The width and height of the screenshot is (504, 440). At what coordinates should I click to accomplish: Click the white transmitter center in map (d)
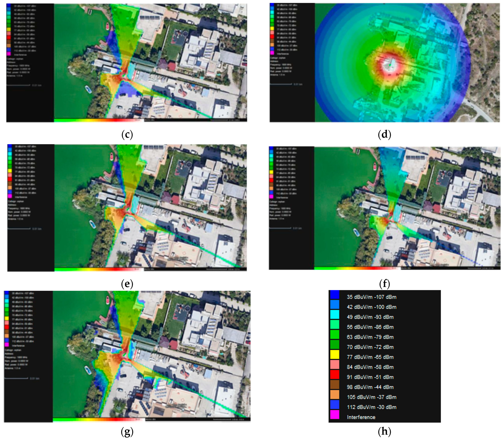390,65
